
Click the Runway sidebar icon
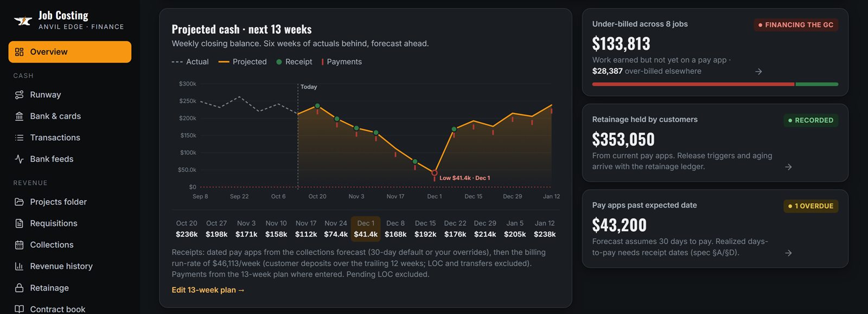click(x=20, y=95)
